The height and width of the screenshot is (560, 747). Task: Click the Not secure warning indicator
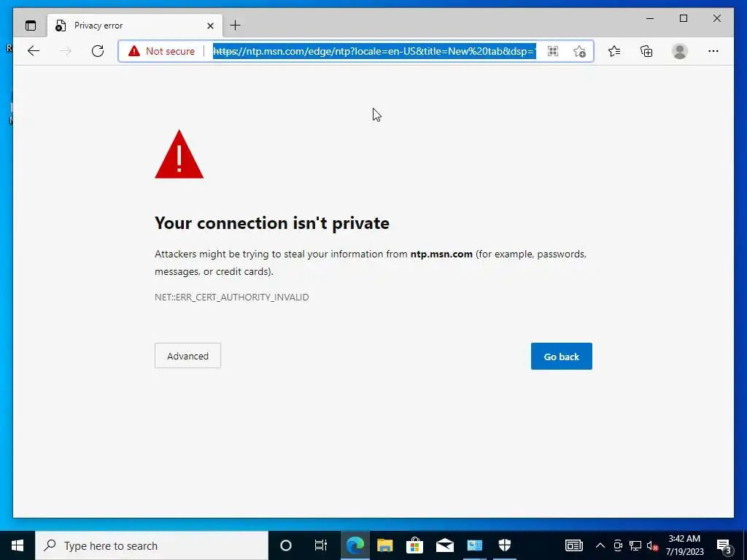click(161, 51)
